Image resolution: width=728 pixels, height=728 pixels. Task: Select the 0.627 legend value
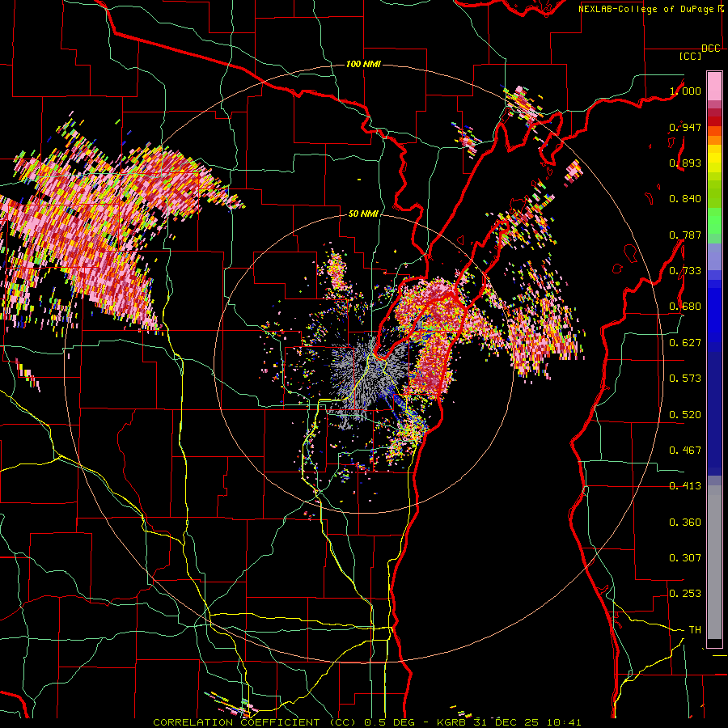click(685, 343)
